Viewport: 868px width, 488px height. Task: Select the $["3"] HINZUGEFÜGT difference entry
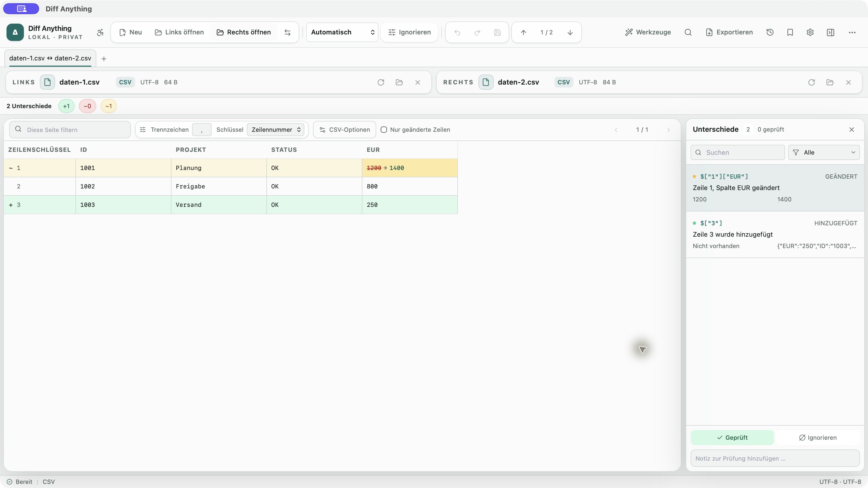click(775, 235)
